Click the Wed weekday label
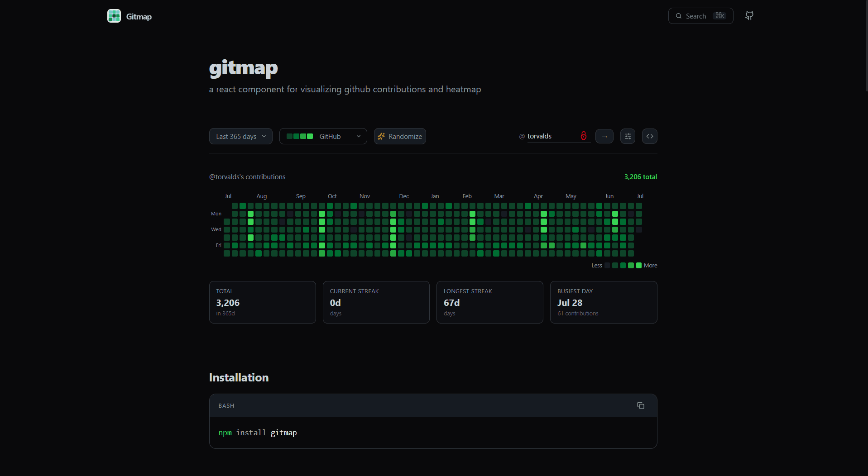Screen dimensions: 868x476 [x=216, y=229]
